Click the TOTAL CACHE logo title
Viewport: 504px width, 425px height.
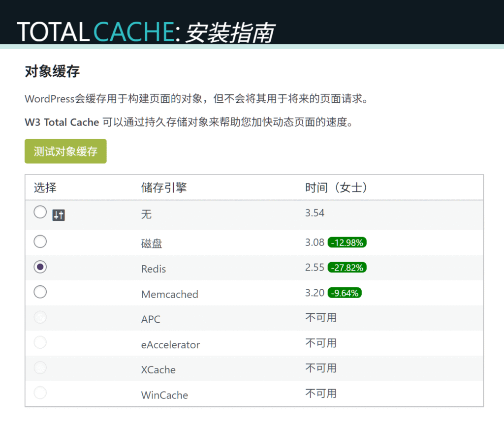point(96,32)
